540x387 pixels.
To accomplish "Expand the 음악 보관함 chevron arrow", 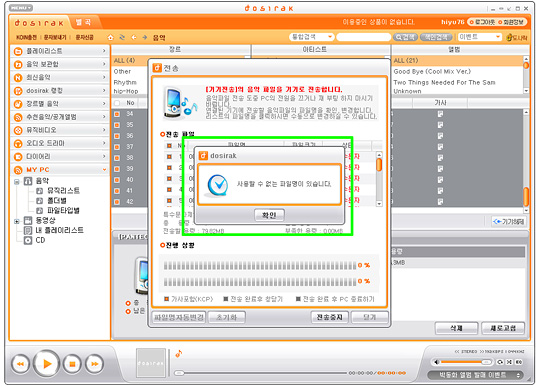I will (104, 64).
